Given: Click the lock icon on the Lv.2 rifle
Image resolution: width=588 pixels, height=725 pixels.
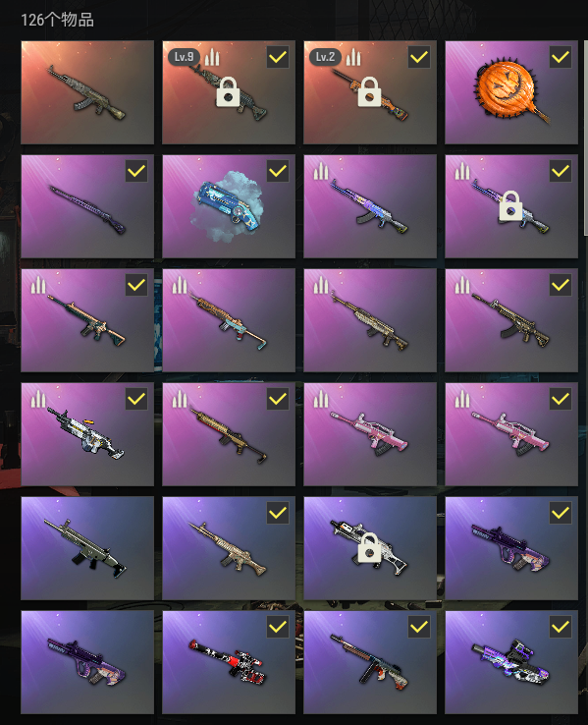Looking at the screenshot, I should pos(369,92).
